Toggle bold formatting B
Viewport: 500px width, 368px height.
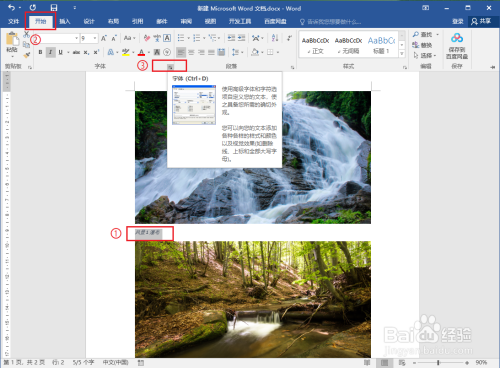(x=40, y=52)
